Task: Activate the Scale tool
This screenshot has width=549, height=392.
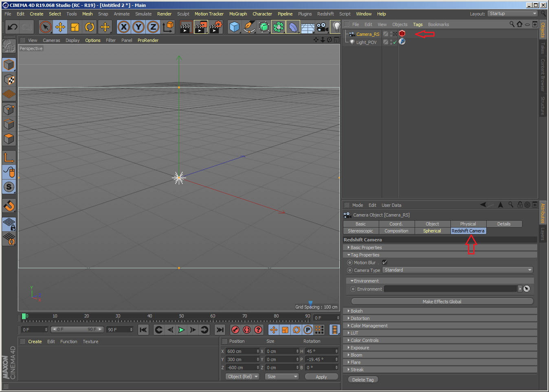Action: (x=75, y=27)
